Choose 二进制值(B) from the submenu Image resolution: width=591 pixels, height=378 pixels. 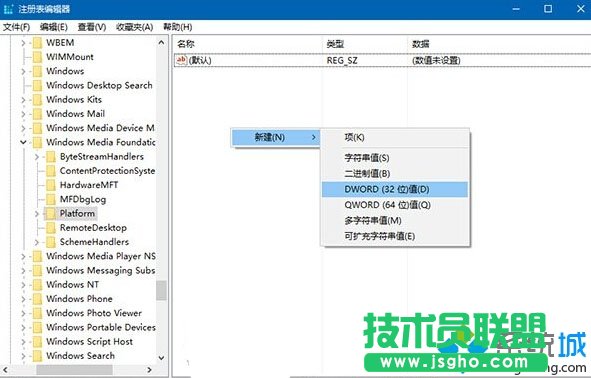[x=395, y=173]
